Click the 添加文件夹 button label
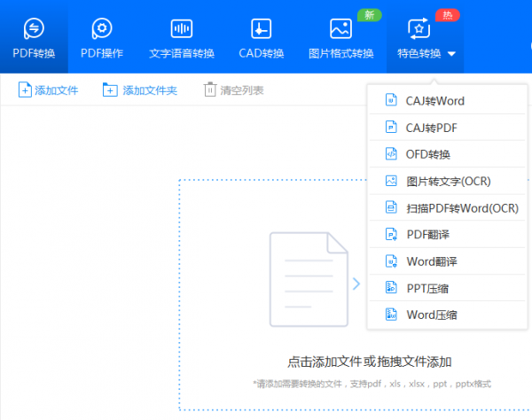 point(150,90)
